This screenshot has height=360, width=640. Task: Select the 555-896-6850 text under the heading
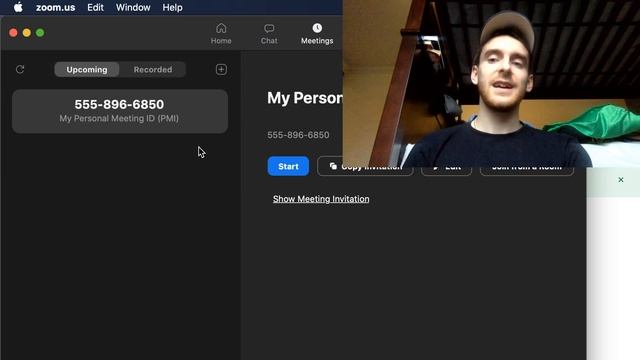pyautogui.click(x=298, y=135)
